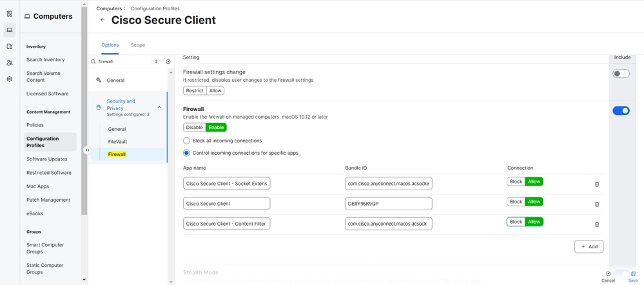The width and height of the screenshot is (644, 285).
Task: Select the FileVault payload item
Action: click(118, 142)
